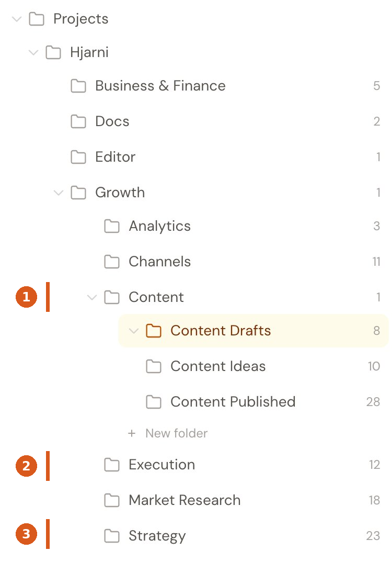Select the Channels folder
This screenshot has width=392, height=562.
(x=159, y=262)
